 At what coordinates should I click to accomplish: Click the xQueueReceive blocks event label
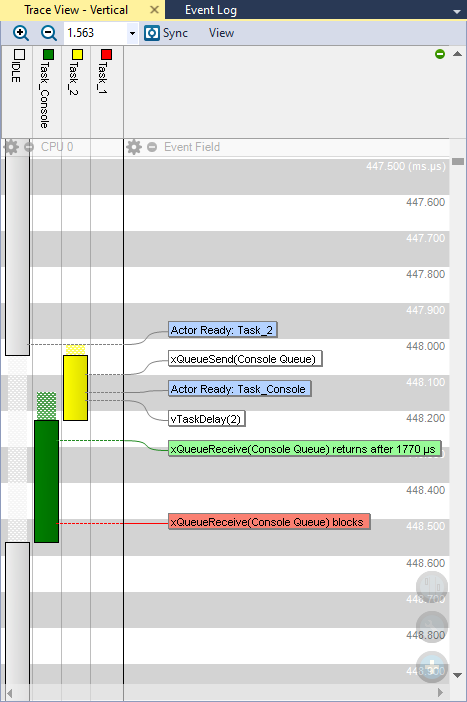[x=269, y=522]
